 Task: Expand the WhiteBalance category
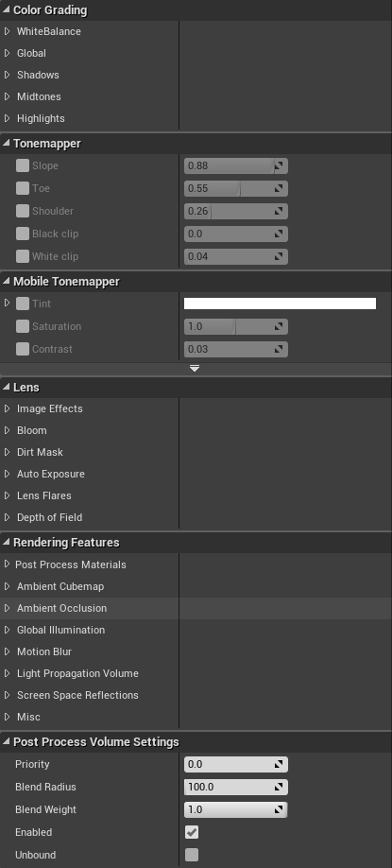tap(8, 31)
